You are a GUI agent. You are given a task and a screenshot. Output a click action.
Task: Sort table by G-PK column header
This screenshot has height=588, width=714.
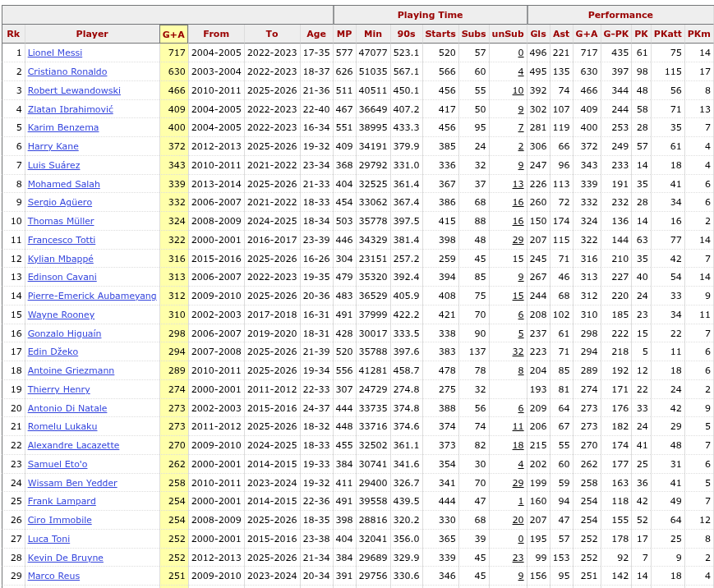tap(616, 34)
